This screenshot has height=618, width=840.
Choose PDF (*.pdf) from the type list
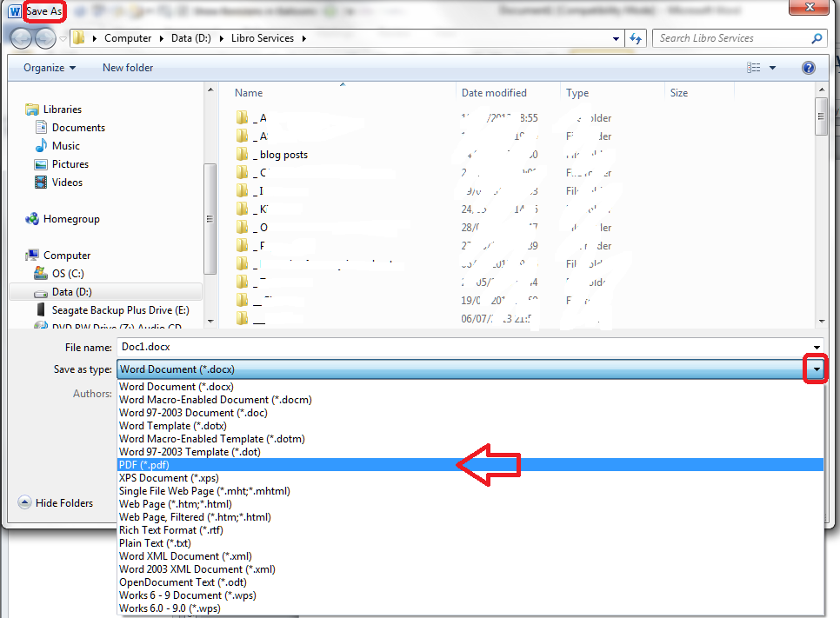click(144, 465)
